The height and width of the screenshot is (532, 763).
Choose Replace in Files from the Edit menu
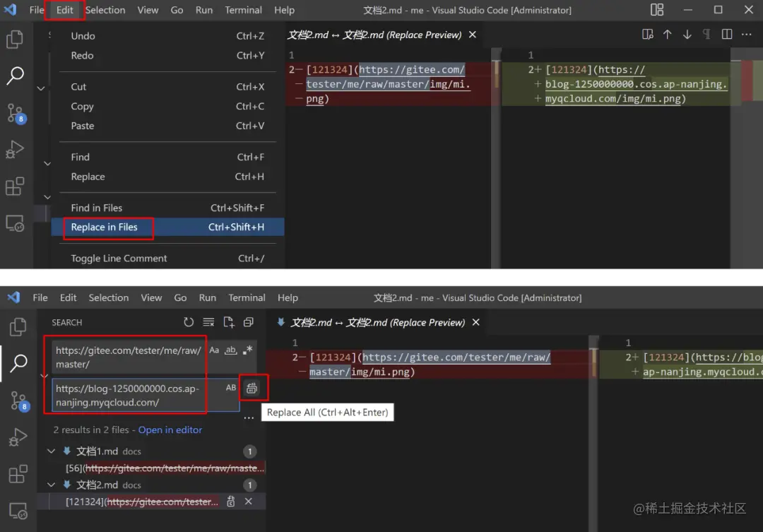coord(167,227)
